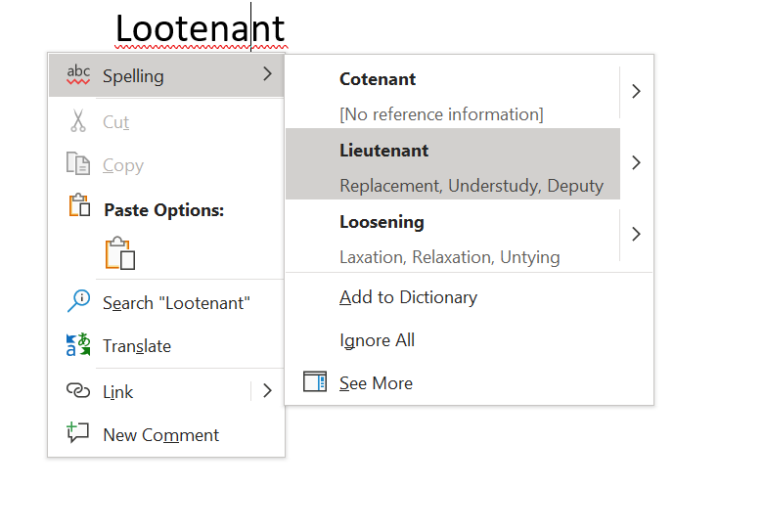Open Spelling submenu chevron
Screen dimensions: 764x532
pos(267,74)
